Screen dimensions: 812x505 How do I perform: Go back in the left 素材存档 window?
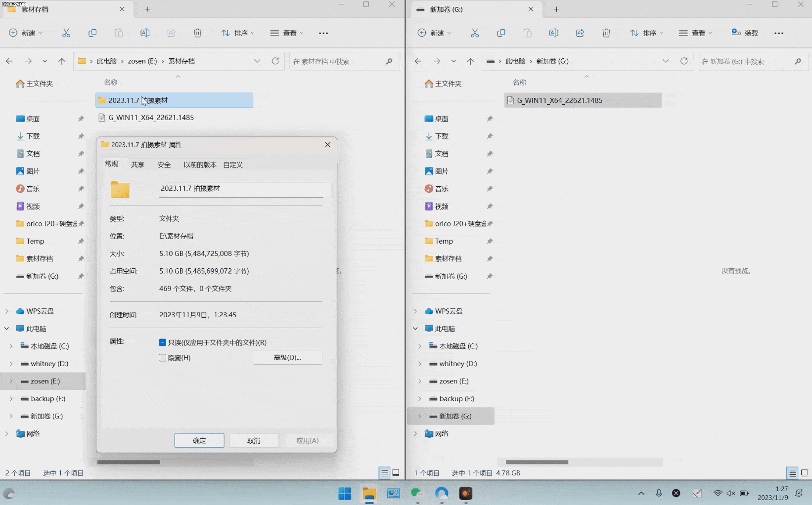point(9,61)
